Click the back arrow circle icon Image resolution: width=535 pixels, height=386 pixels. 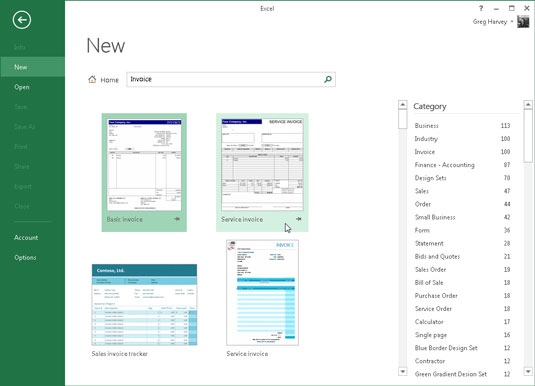pos(22,20)
